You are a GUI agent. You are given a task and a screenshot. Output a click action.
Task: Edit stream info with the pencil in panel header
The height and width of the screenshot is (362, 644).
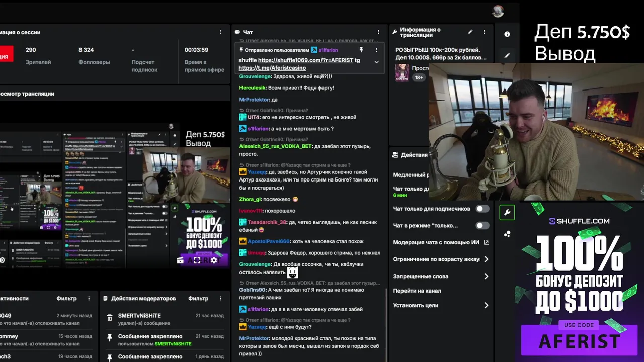click(470, 32)
